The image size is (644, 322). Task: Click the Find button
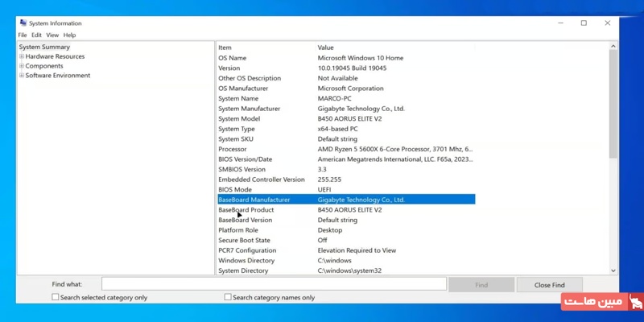[481, 284]
